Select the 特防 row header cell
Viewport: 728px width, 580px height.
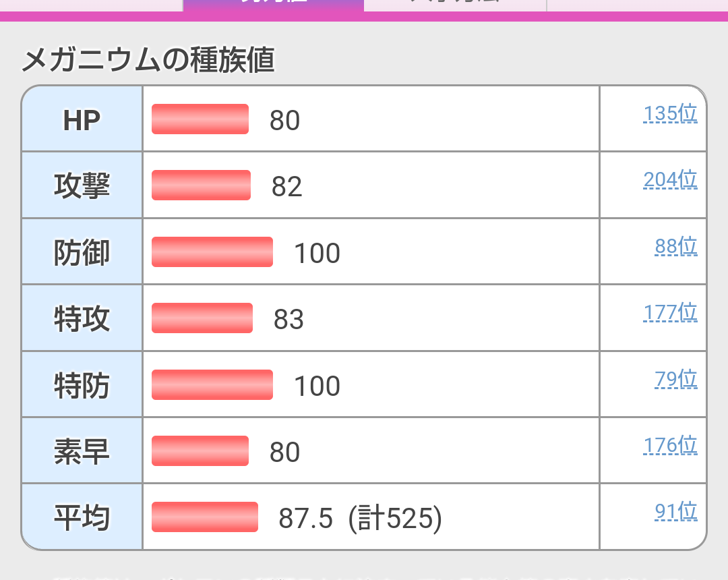pyautogui.click(x=82, y=385)
